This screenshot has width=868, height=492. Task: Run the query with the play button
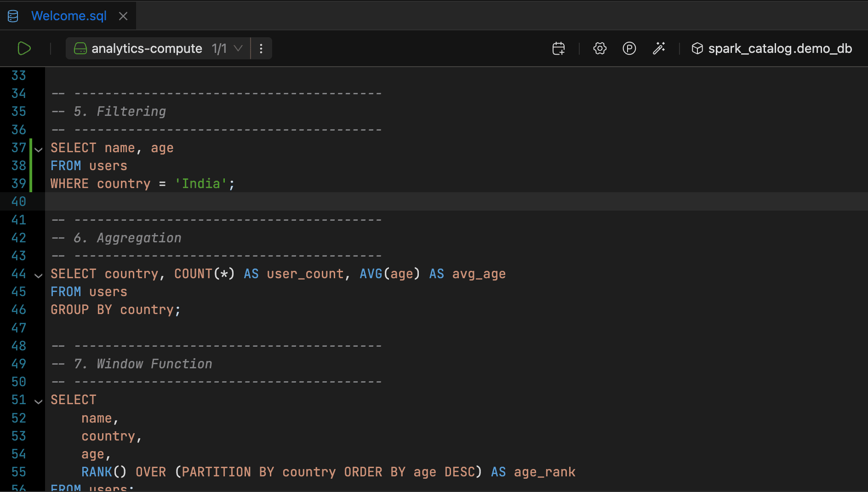(23, 48)
